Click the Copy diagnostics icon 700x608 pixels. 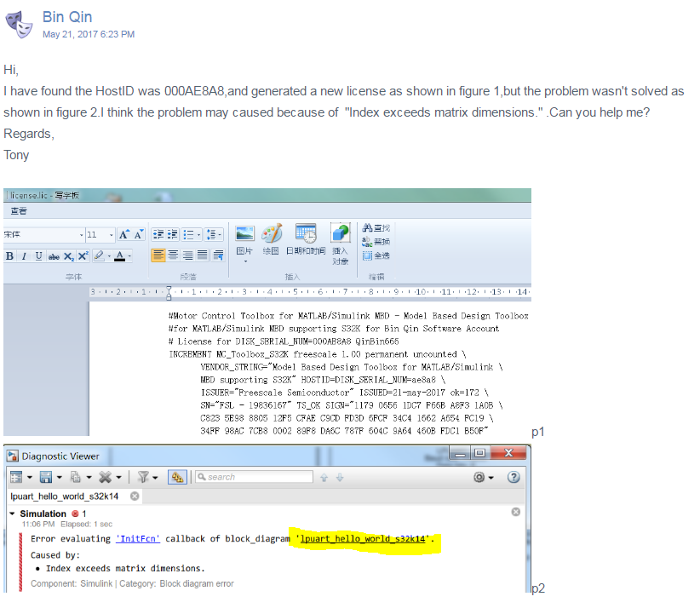tap(76, 477)
